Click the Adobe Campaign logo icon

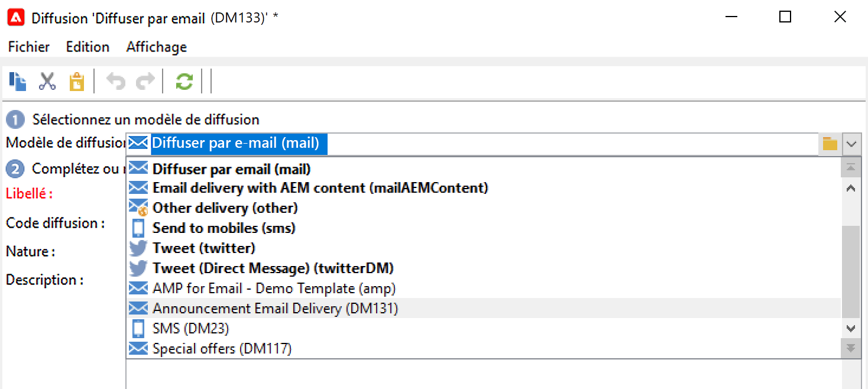point(15,17)
